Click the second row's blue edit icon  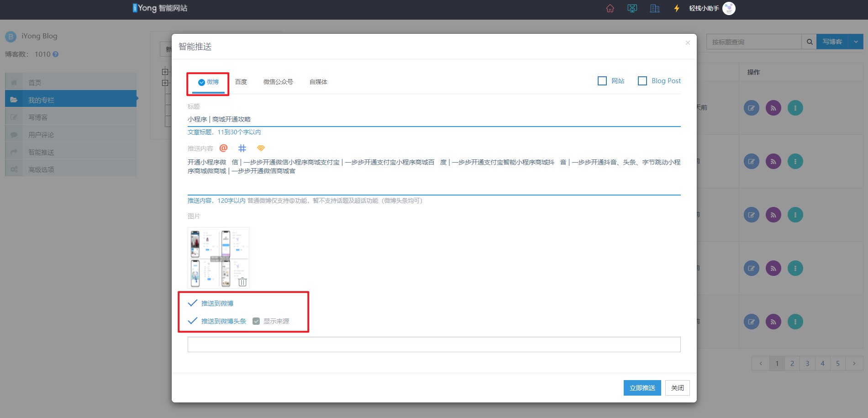tap(752, 161)
